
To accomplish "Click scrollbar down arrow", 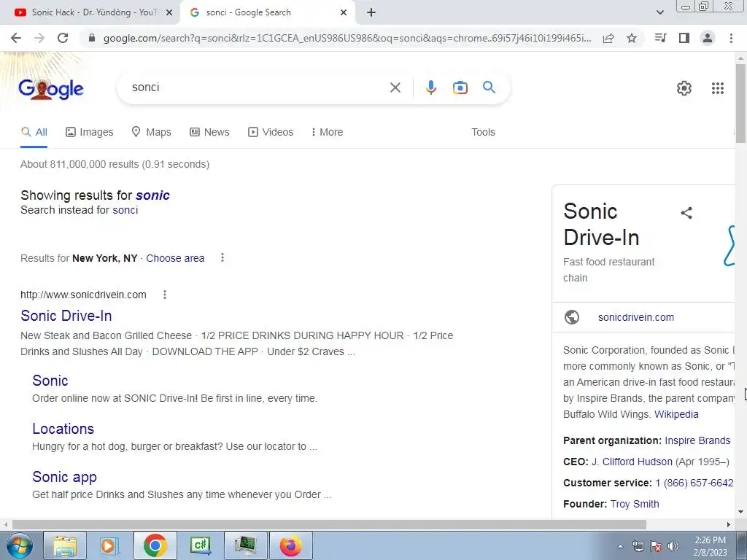I will pyautogui.click(x=740, y=513).
